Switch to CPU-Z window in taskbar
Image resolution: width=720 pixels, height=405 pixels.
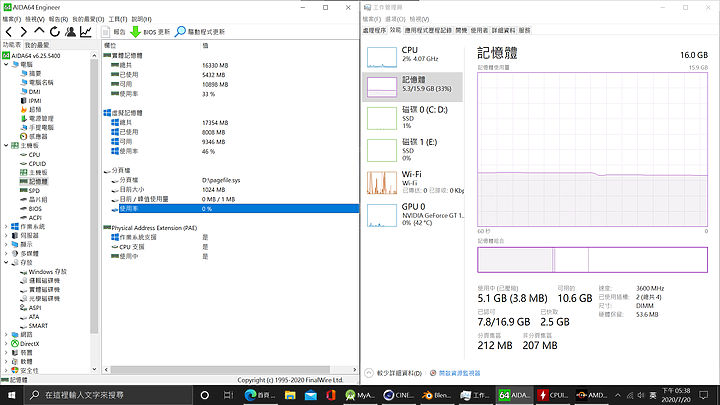(x=552, y=395)
